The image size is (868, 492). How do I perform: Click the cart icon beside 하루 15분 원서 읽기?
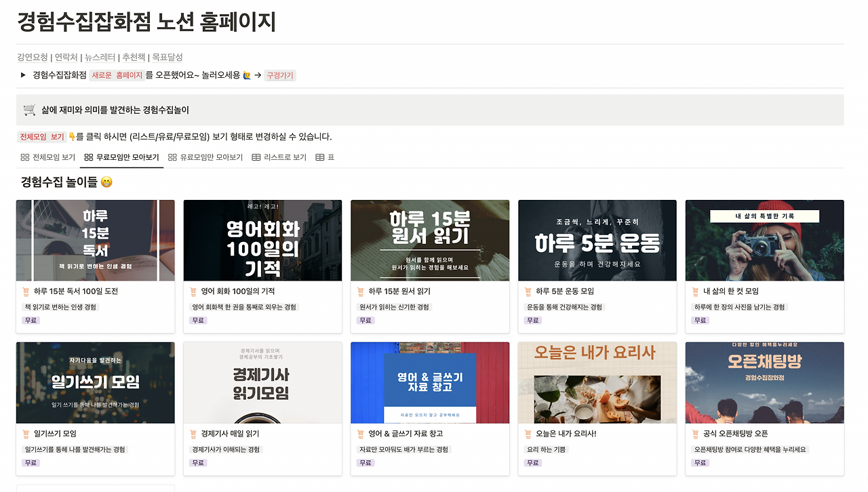coord(361,291)
